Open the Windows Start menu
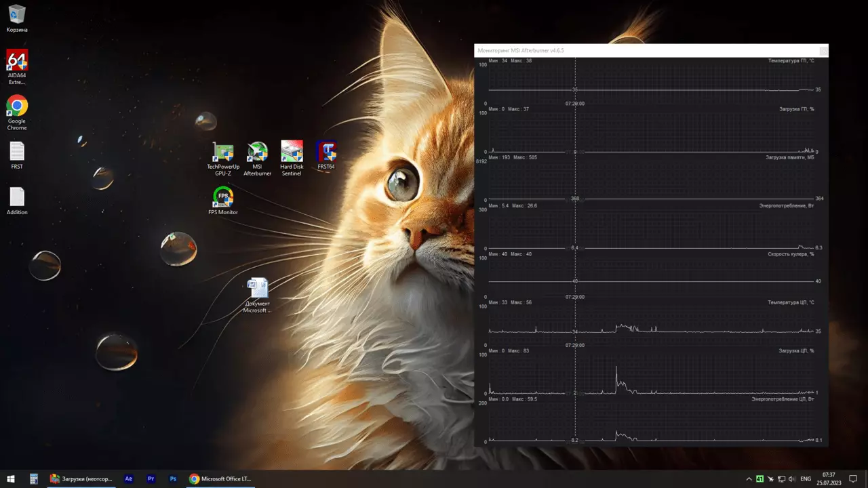 [x=11, y=479]
